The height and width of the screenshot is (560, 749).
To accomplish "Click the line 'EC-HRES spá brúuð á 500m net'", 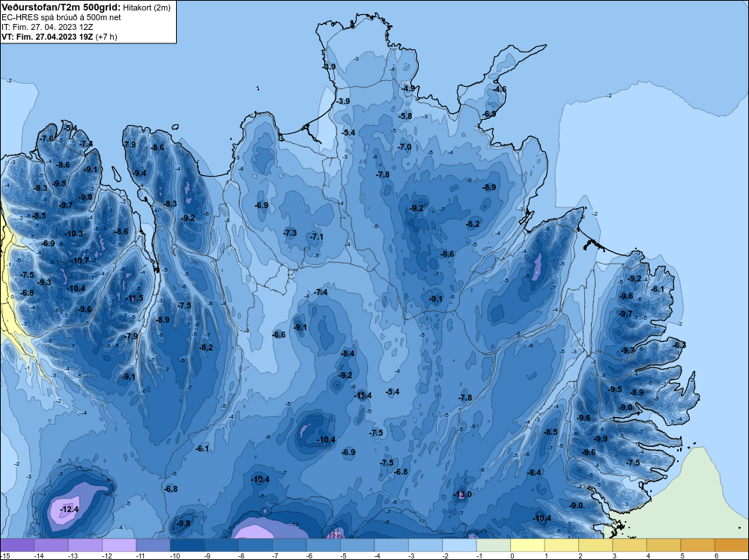I will coord(61,17).
